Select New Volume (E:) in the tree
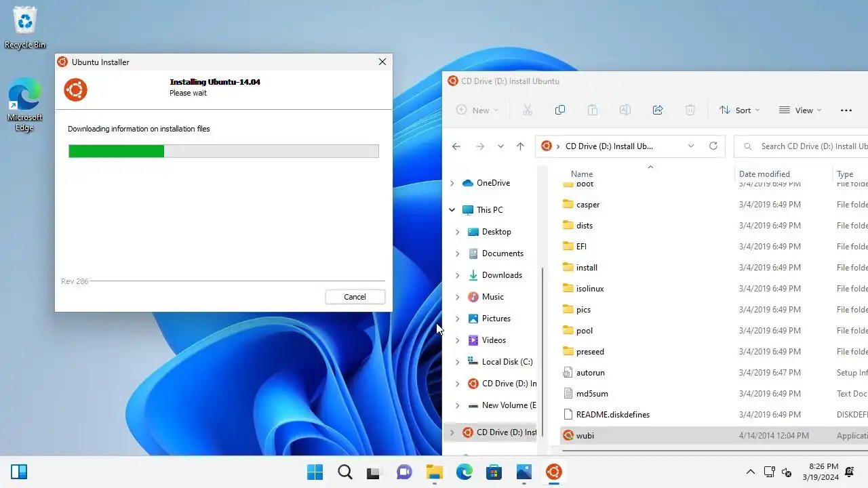868x488 pixels. [502, 405]
